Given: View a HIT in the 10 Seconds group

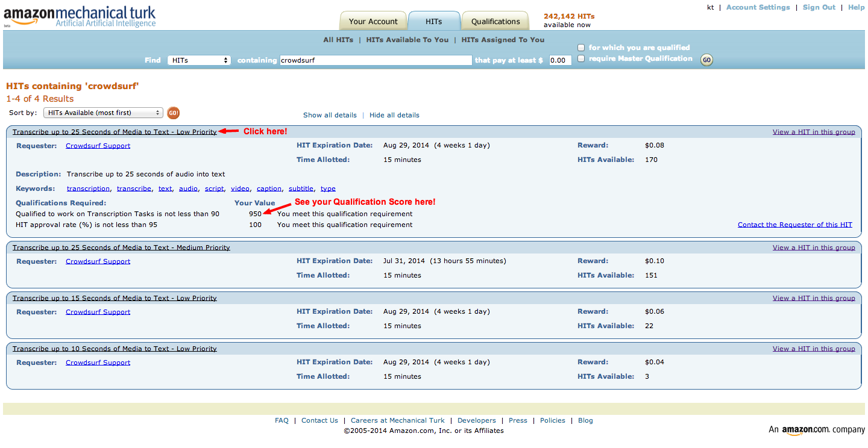Looking at the screenshot, I should click(x=814, y=349).
